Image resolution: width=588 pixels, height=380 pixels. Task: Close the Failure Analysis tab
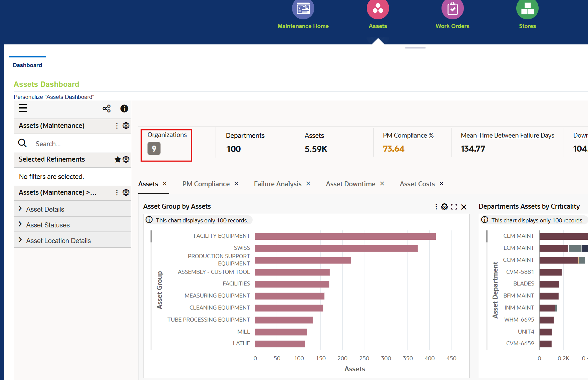point(308,184)
